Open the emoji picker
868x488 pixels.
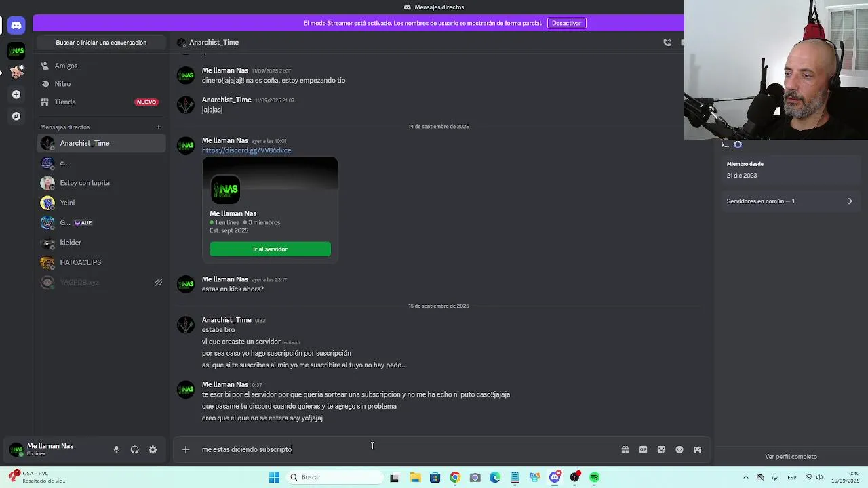click(679, 449)
